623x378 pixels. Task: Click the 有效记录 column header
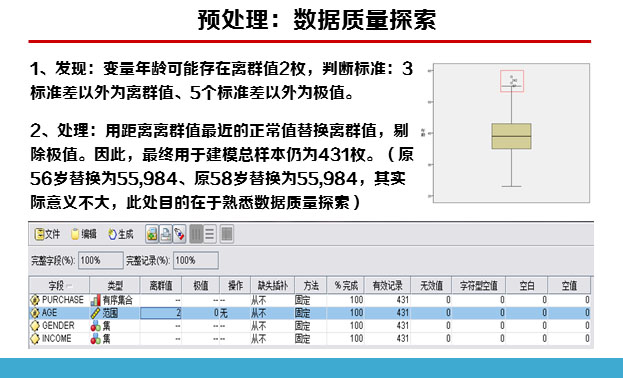pos(387,285)
